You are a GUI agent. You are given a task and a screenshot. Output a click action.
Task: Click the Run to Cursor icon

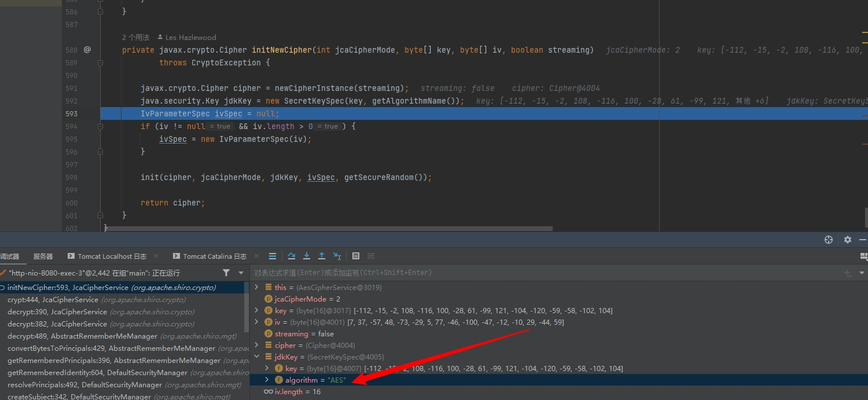(337, 256)
